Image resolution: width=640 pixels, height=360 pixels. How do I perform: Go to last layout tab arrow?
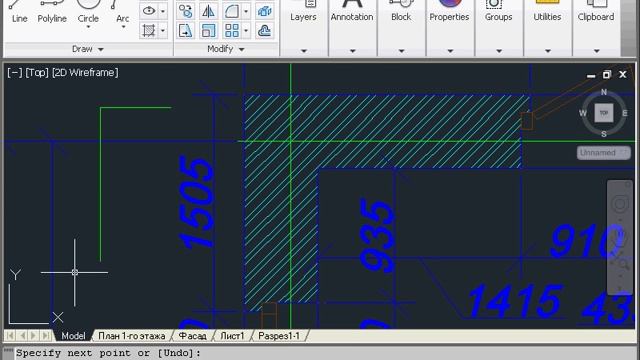(46, 336)
